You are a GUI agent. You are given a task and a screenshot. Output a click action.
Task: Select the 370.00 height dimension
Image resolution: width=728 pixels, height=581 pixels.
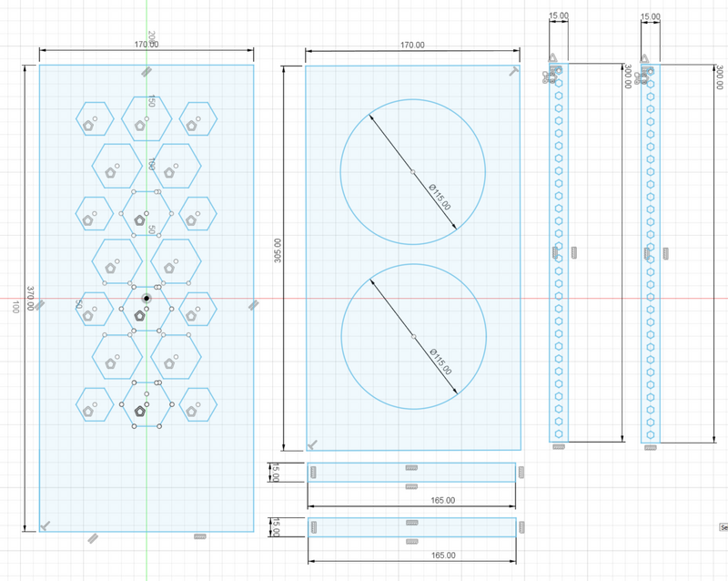pos(30,299)
